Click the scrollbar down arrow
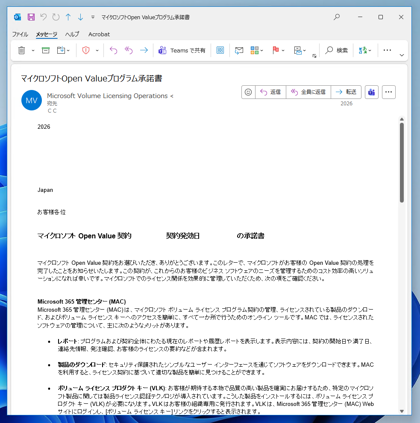Viewport: 420px width, 423px height. (402, 411)
